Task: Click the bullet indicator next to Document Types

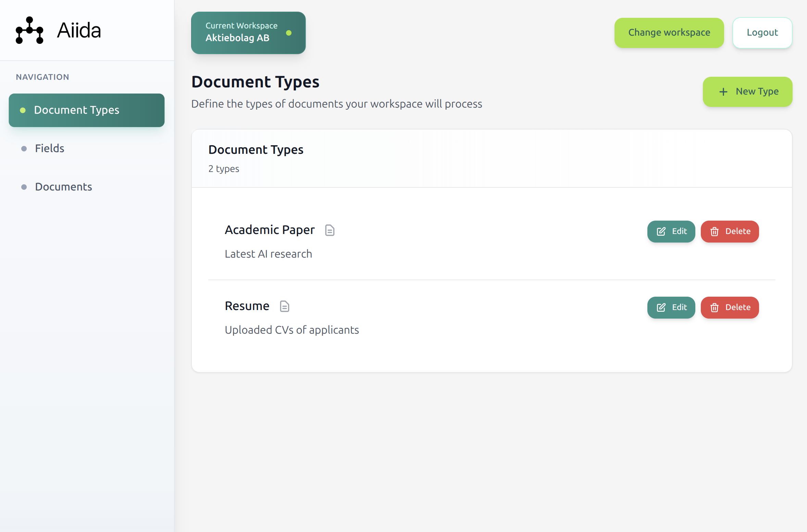Action: tap(23, 110)
